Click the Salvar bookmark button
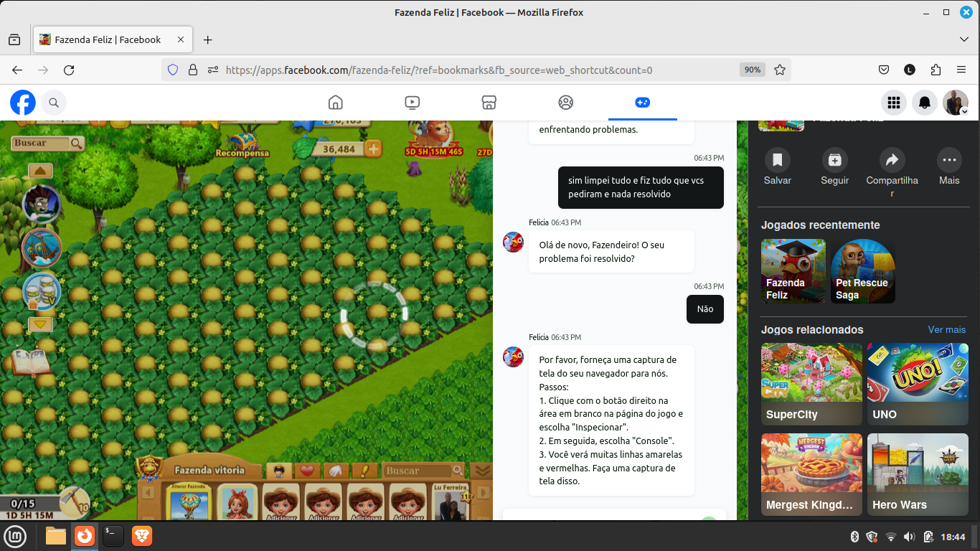The width and height of the screenshot is (980, 551). tap(777, 167)
